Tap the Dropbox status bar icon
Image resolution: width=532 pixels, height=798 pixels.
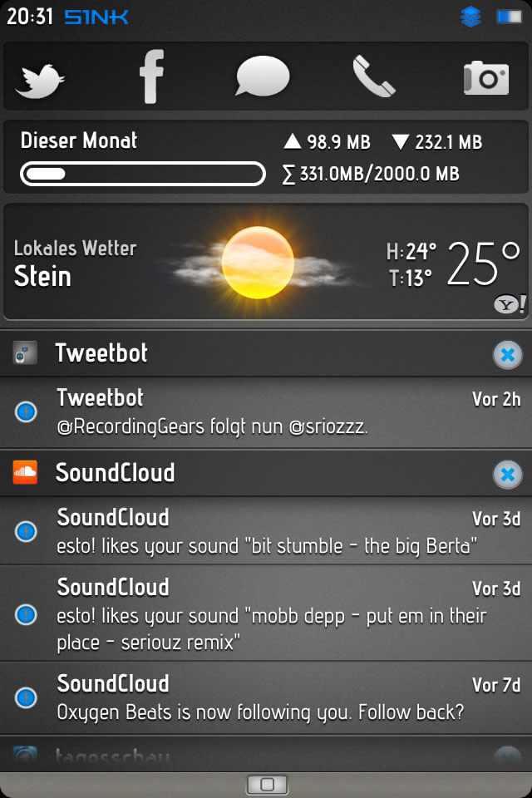click(x=470, y=17)
